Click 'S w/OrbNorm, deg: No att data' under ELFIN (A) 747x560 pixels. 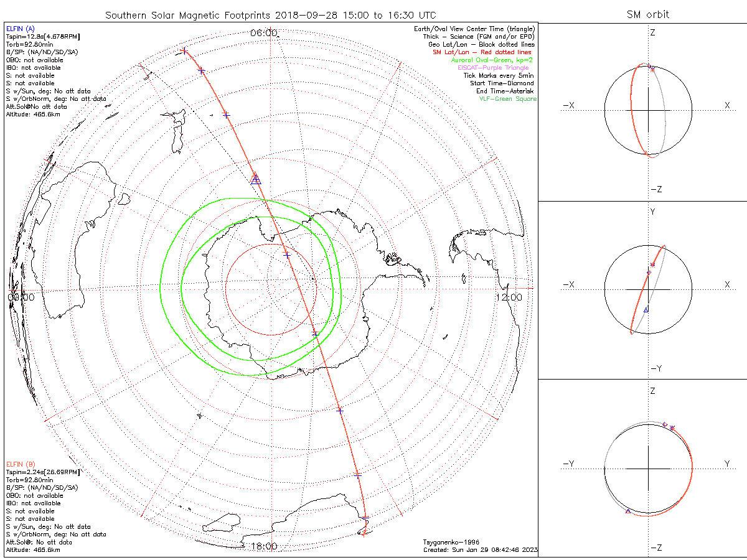56,99
